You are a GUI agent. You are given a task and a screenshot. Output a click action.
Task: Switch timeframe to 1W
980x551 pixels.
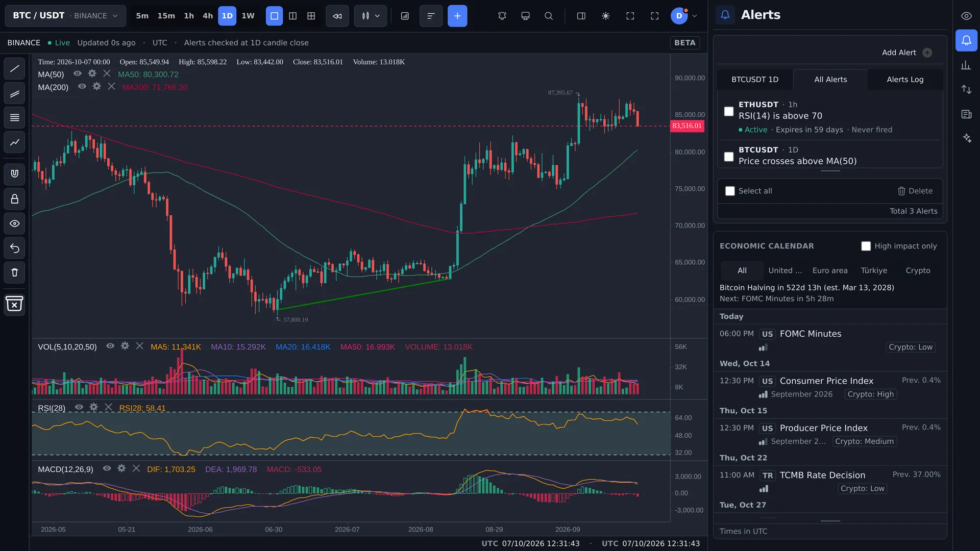248,16
